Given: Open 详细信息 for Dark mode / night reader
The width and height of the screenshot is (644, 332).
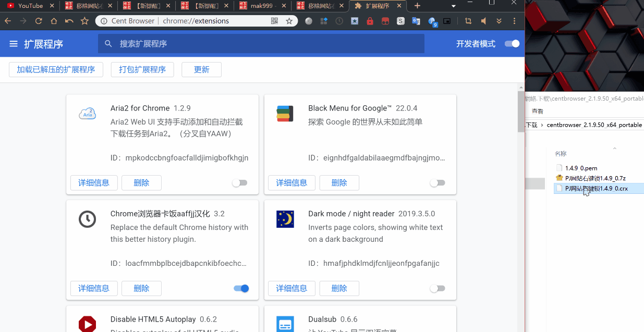Looking at the screenshot, I should tap(291, 288).
